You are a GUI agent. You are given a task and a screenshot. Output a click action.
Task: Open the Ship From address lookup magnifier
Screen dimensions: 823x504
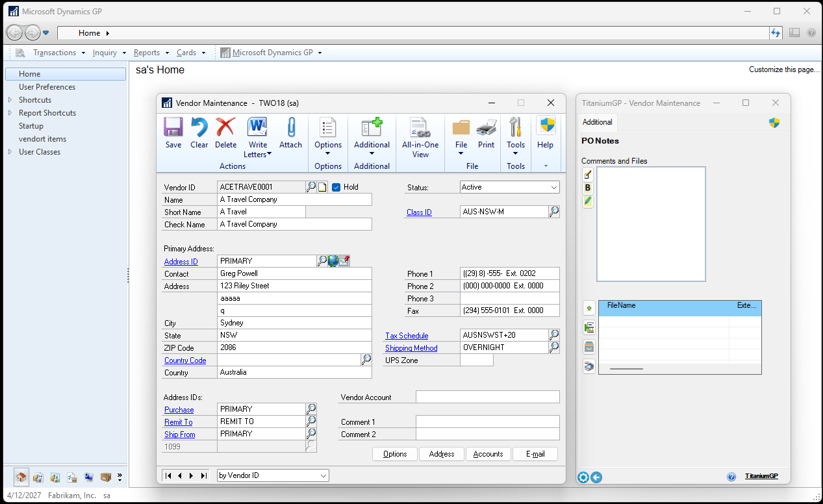pos(311,434)
